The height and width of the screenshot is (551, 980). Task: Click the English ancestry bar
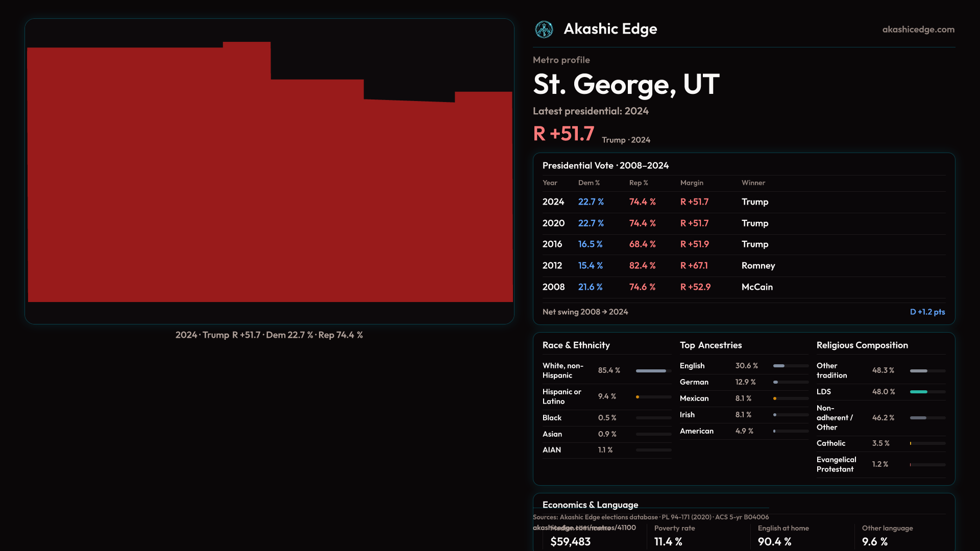click(x=779, y=366)
